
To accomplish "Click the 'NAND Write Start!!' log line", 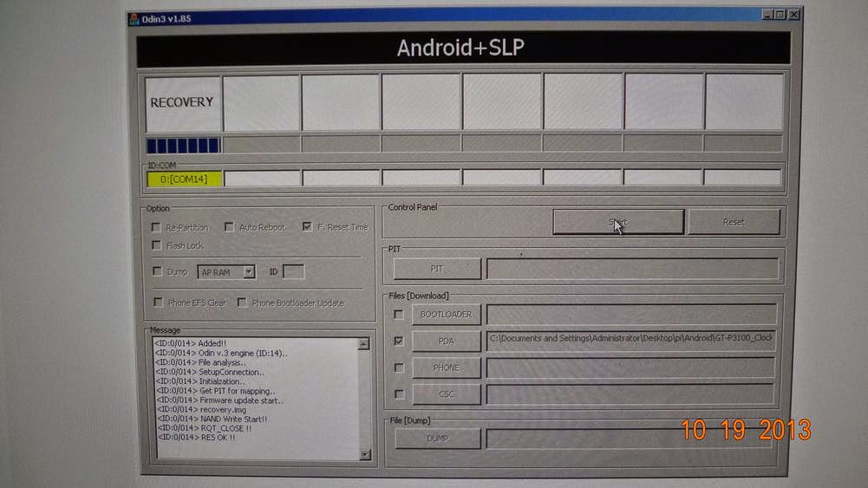I will pyautogui.click(x=212, y=419).
